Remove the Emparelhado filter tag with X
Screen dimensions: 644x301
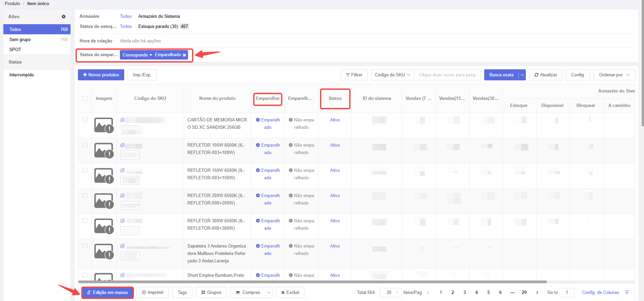pos(184,55)
